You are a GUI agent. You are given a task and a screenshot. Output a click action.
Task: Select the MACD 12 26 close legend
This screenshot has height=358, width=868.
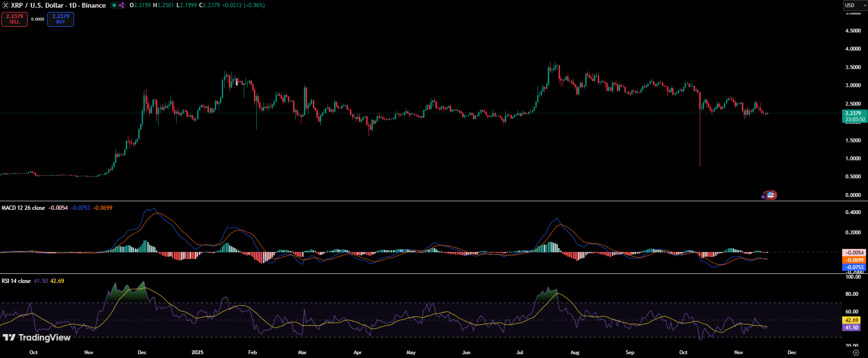[x=23, y=208]
